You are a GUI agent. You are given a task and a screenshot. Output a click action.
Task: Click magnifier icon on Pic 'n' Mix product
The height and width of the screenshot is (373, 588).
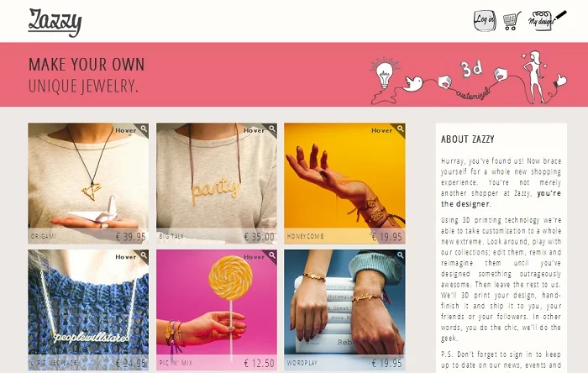tap(272, 255)
